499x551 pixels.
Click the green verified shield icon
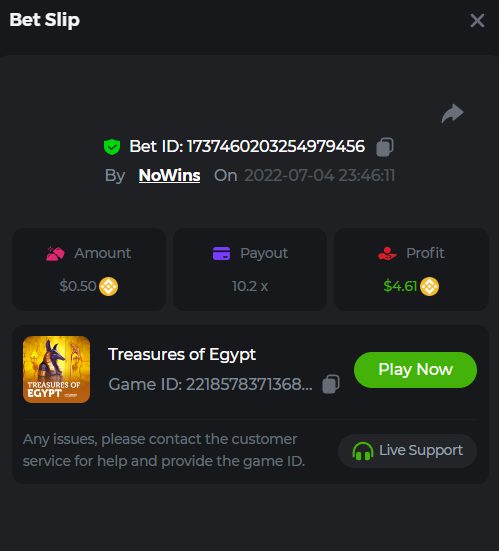click(112, 147)
